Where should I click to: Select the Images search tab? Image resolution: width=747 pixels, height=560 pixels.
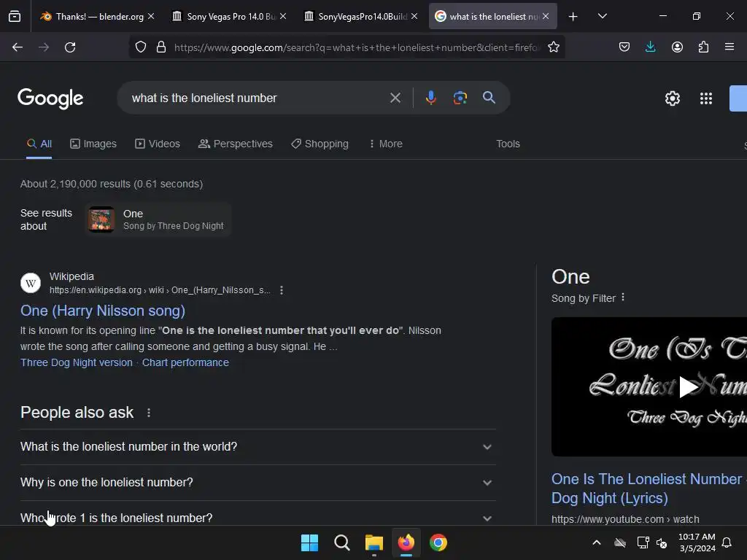93,144
